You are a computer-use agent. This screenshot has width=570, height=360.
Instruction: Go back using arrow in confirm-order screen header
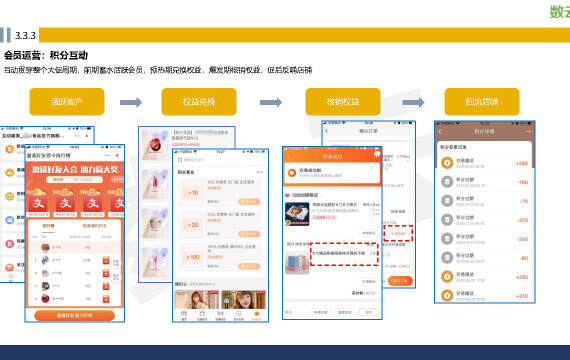pos(326,131)
